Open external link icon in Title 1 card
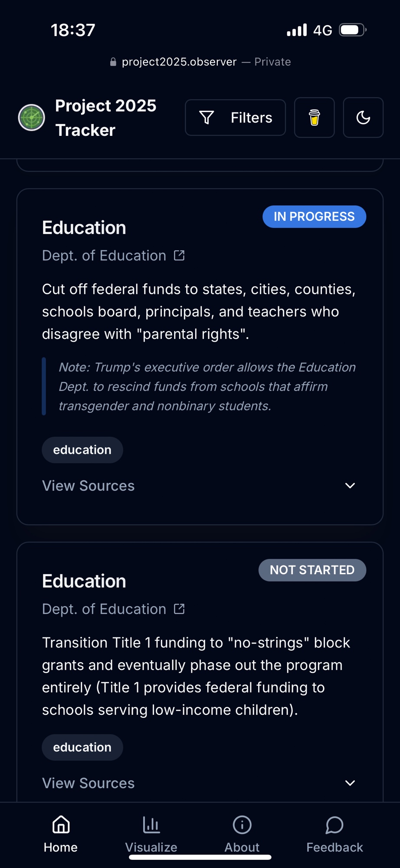The height and width of the screenshot is (868, 400). (x=179, y=609)
